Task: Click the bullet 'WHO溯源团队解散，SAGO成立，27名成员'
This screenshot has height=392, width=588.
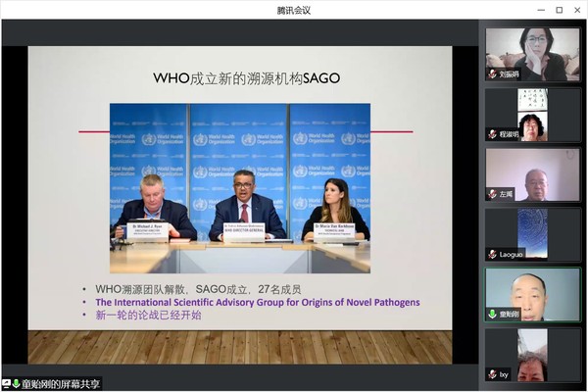Action: point(198,289)
